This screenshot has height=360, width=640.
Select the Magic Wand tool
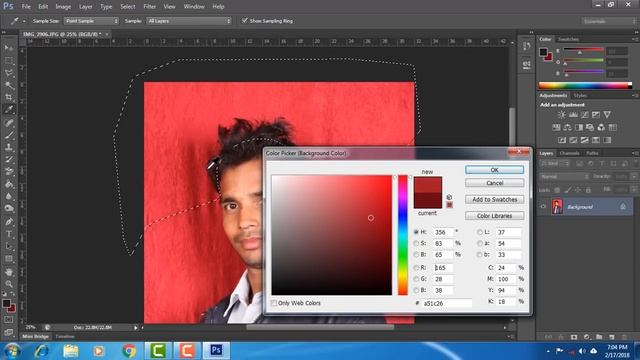click(x=9, y=85)
